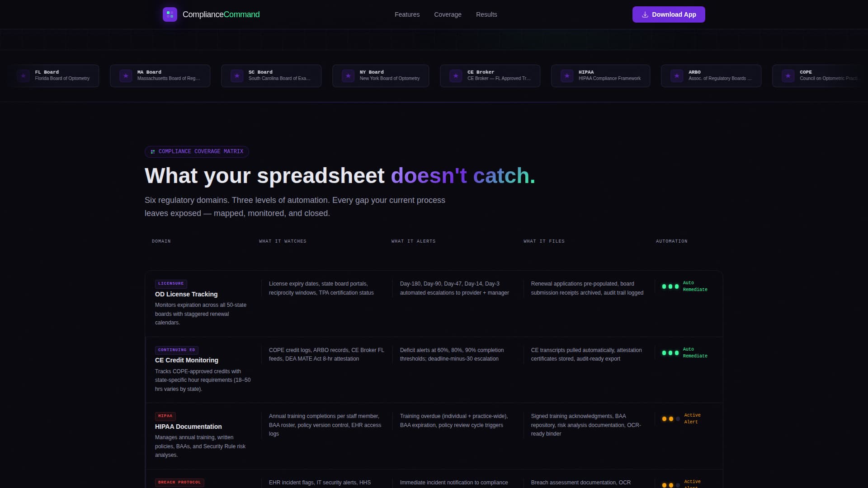Click the CONTINUING ED tag
The width and height of the screenshot is (868, 488).
177,350
